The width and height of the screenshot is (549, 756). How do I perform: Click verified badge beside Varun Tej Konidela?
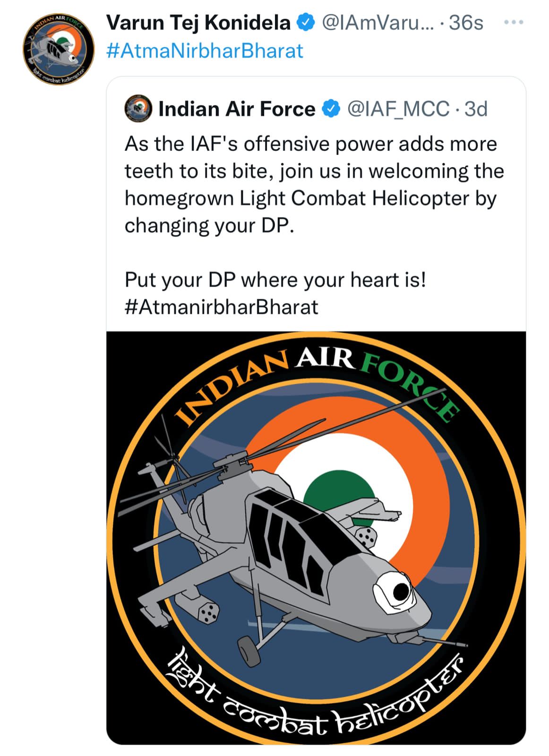click(x=306, y=22)
